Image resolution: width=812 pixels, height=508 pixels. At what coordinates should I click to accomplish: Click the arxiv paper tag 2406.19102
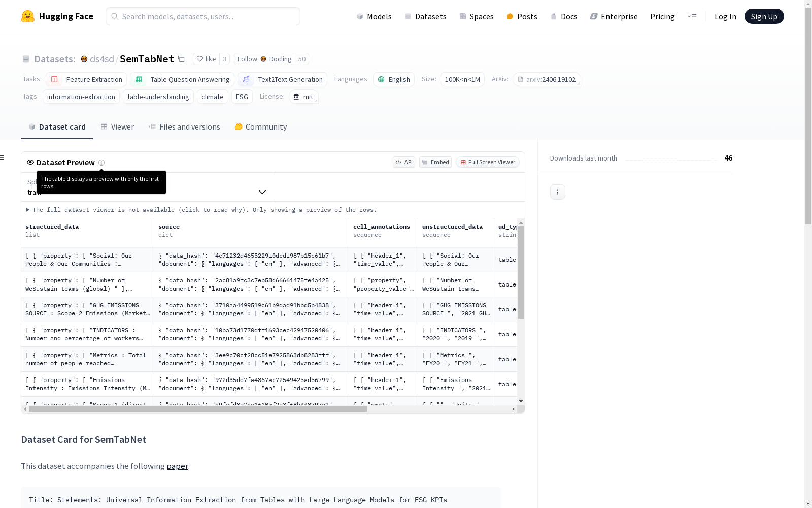(x=547, y=79)
